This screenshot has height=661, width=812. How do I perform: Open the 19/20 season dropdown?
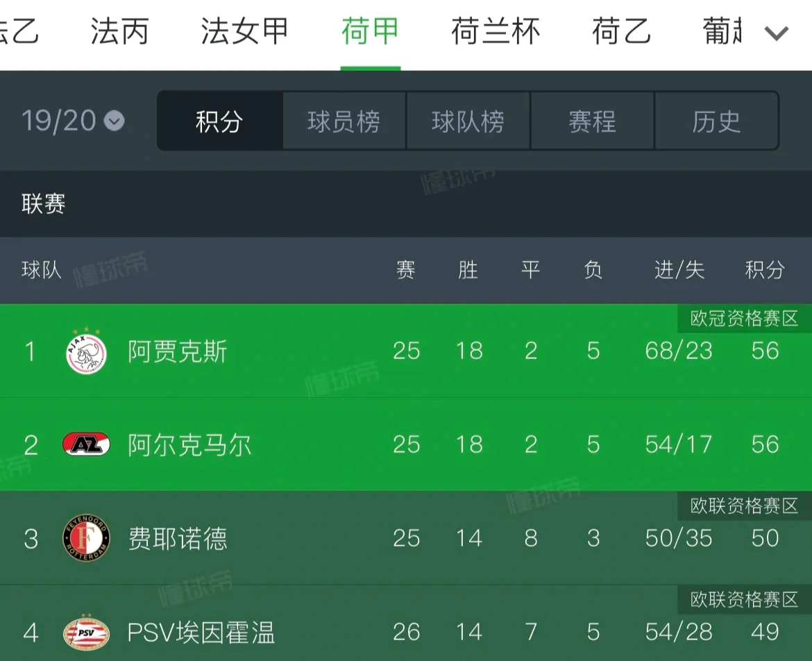69,121
